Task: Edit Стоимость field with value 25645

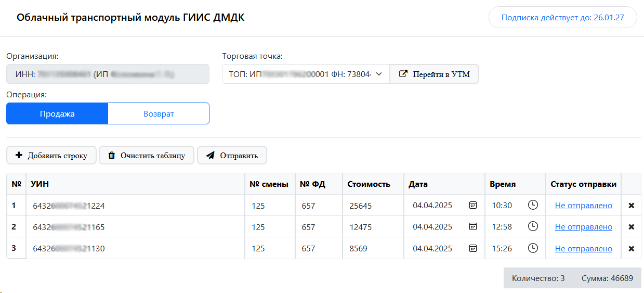Action: (x=372, y=206)
